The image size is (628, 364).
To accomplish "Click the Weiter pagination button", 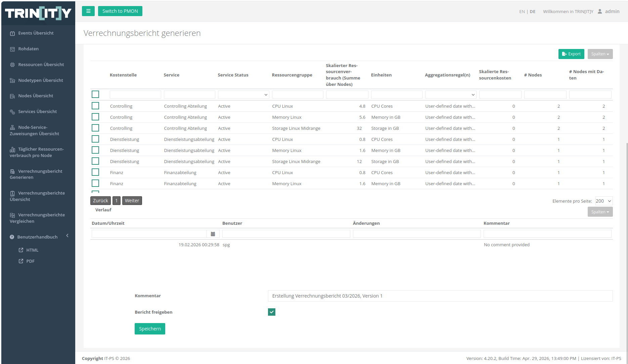I will coord(132,201).
